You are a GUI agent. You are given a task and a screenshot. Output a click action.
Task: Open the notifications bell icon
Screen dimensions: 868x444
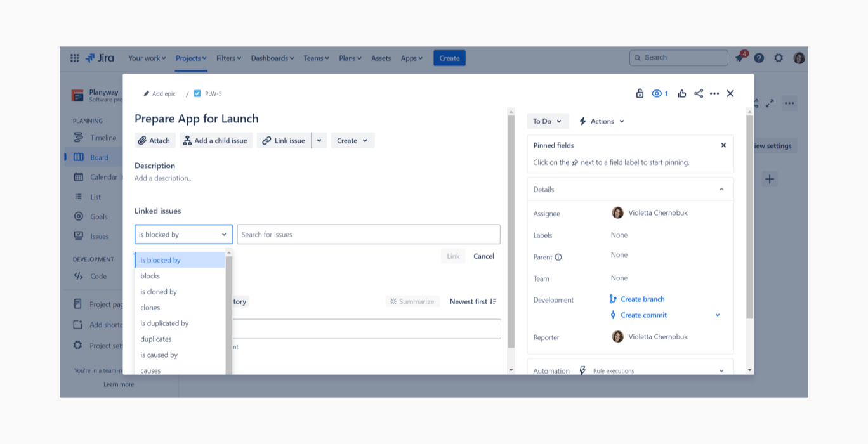(740, 58)
